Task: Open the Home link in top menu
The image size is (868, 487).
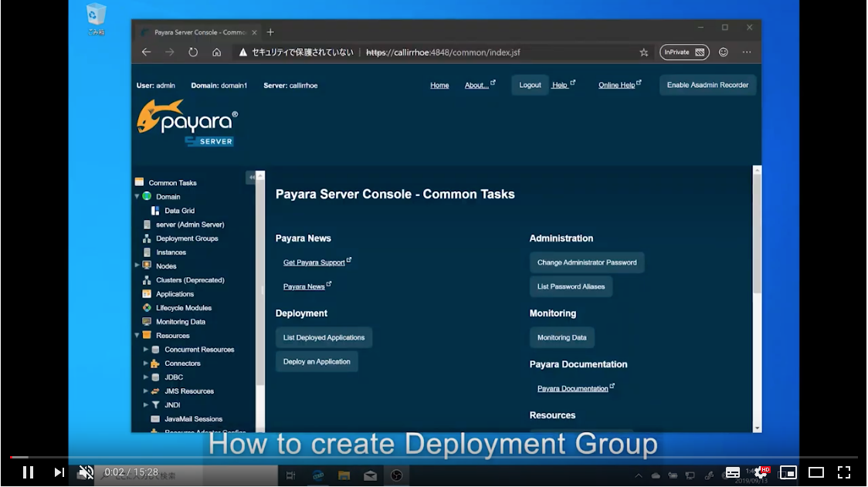Action: pyautogui.click(x=439, y=86)
